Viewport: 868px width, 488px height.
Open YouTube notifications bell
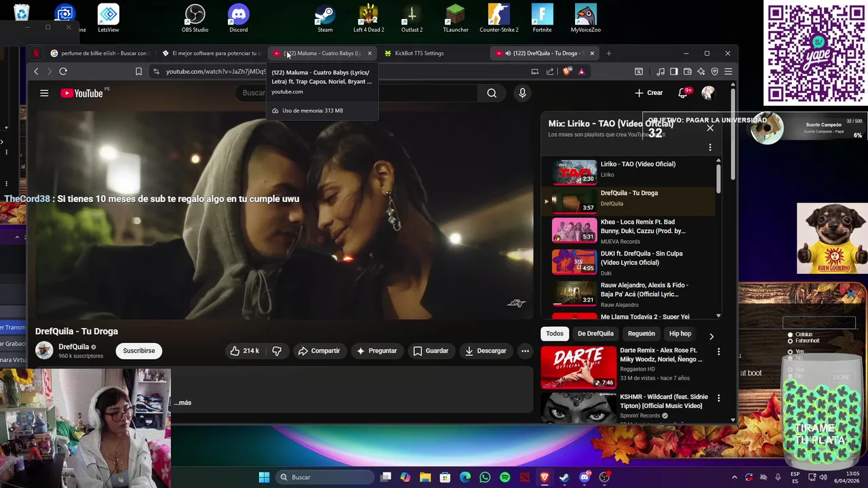point(684,93)
